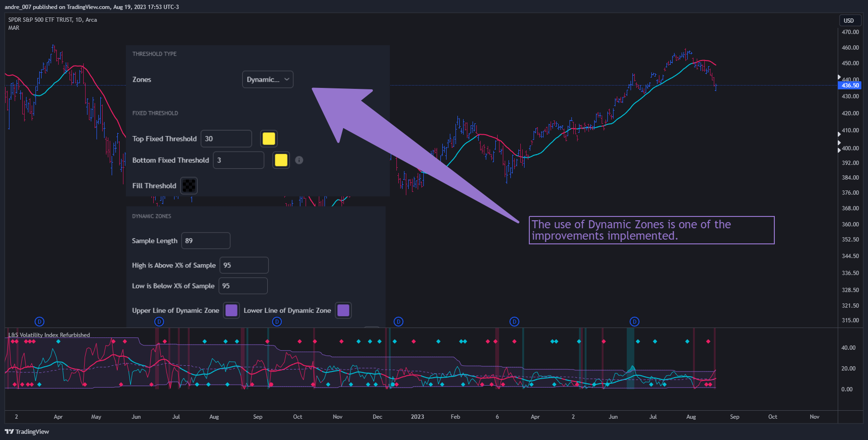
Task: Click the dividend marker icon near mid-June 2022
Action: [159, 322]
